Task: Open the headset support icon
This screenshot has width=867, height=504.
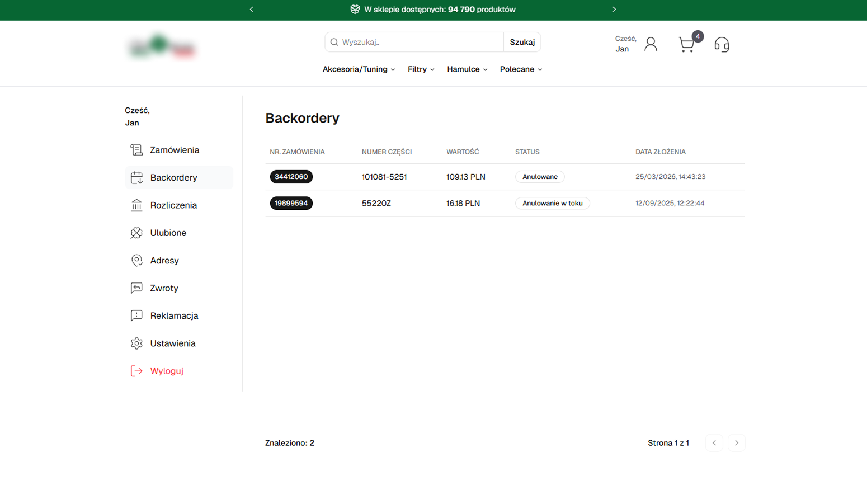Action: tap(722, 44)
